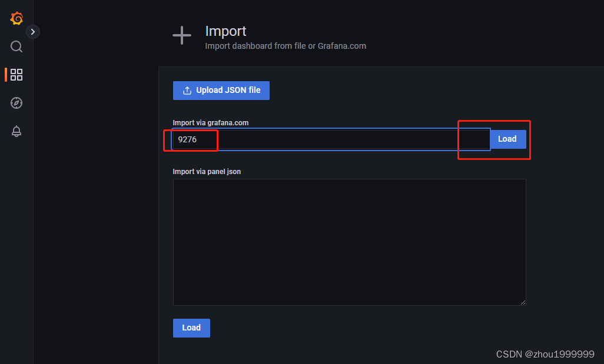Click the 'Import dashboard from file or Grafana.com' subtitle
Screen dimensions: 604x364
pos(286,46)
